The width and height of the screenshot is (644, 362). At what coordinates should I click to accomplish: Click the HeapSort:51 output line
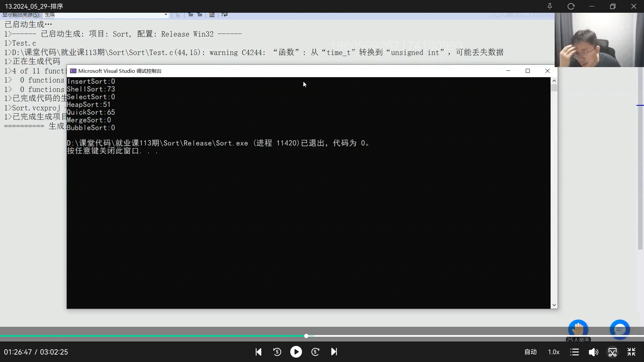[x=88, y=105]
